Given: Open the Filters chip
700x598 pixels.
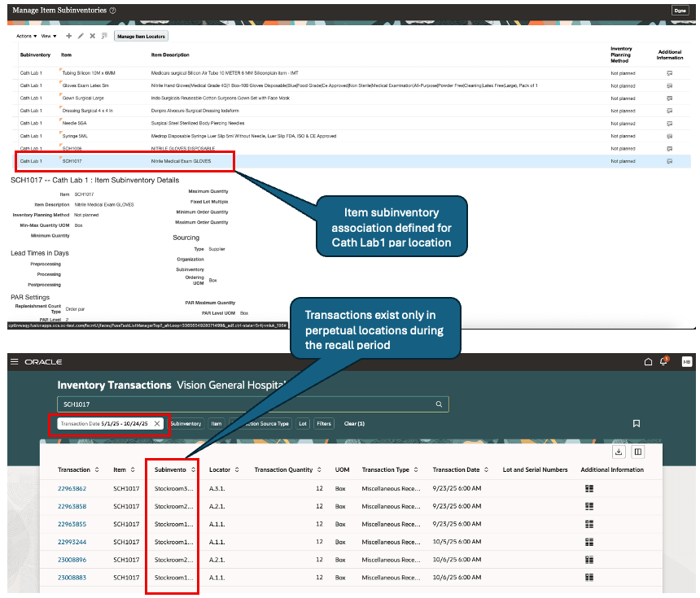Looking at the screenshot, I should point(324,424).
